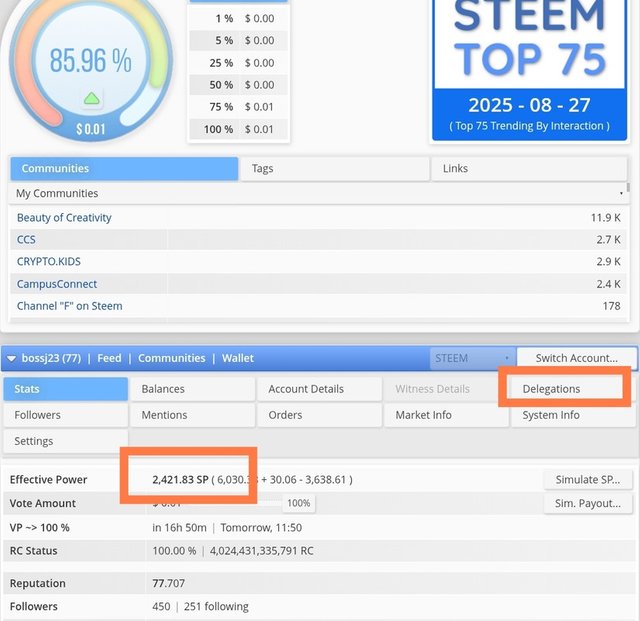Viewport: 640px width, 621px height.
Task: Click the 4,024,431,335,791 RC value
Action: pos(262,551)
